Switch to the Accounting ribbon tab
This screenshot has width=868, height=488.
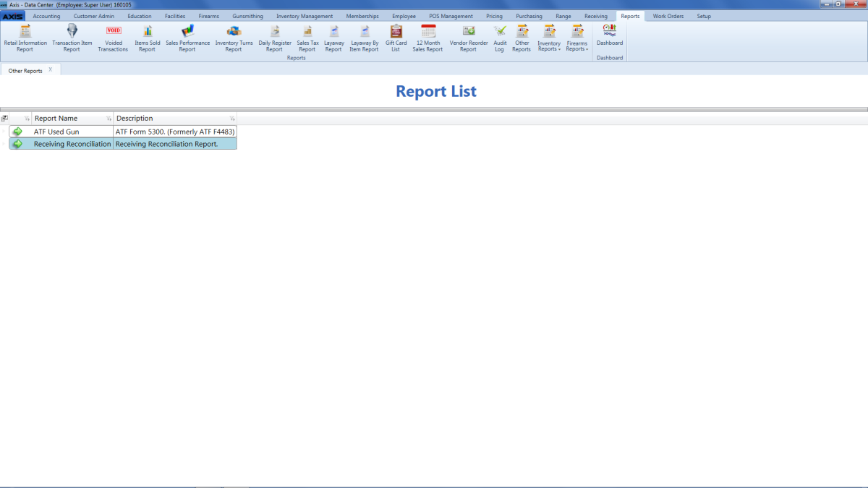[x=47, y=16]
